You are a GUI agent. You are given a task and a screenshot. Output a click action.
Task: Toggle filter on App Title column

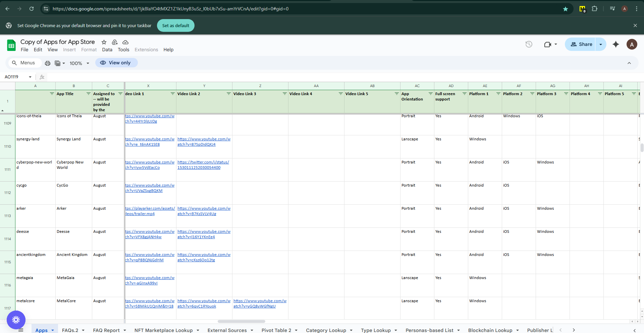pyautogui.click(x=89, y=94)
